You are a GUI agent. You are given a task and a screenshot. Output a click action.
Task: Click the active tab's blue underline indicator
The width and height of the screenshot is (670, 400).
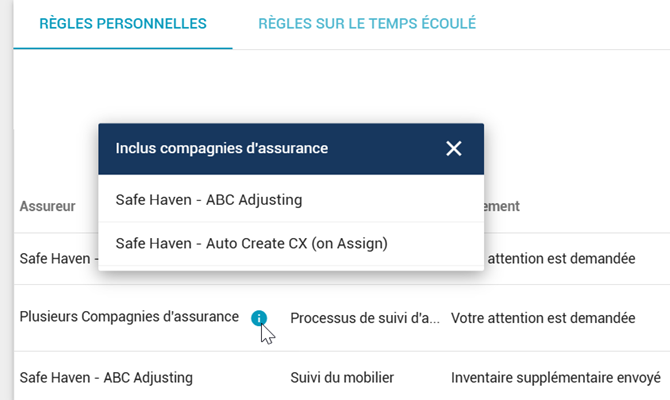coord(123,48)
